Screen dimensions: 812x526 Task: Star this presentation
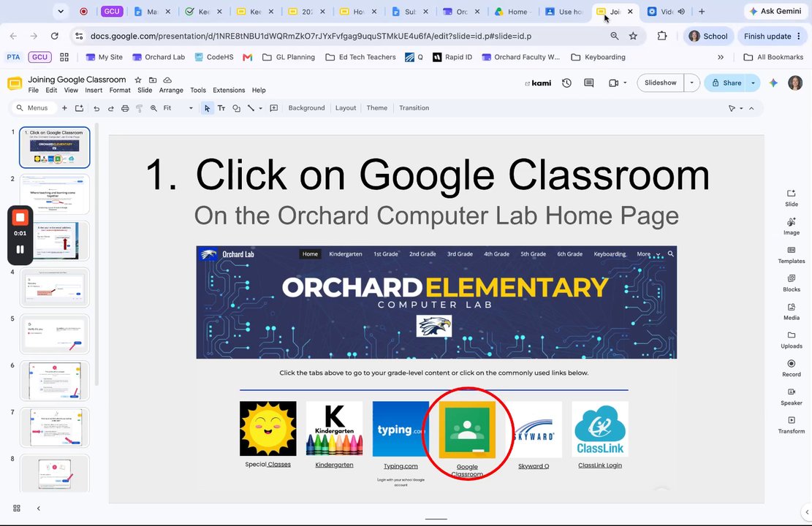pyautogui.click(x=137, y=80)
